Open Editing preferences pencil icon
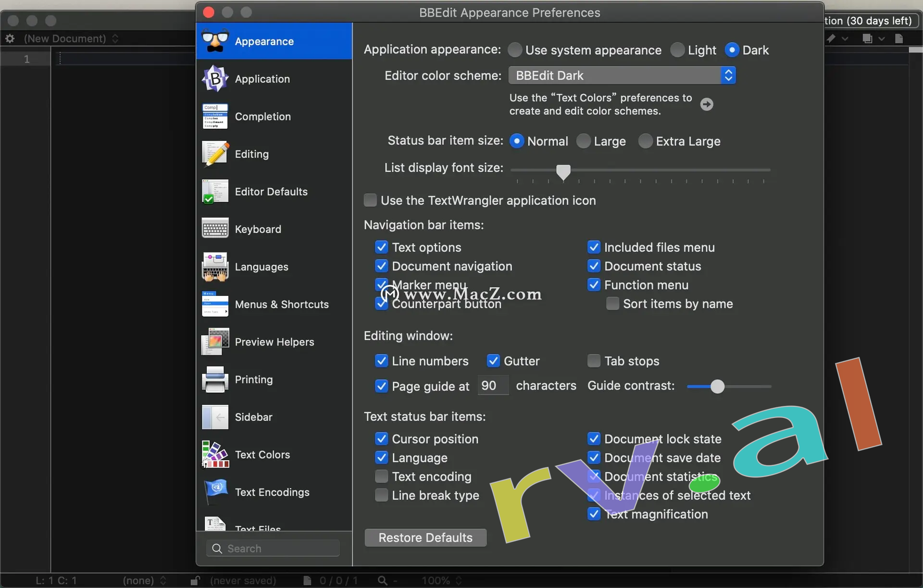 (x=215, y=154)
